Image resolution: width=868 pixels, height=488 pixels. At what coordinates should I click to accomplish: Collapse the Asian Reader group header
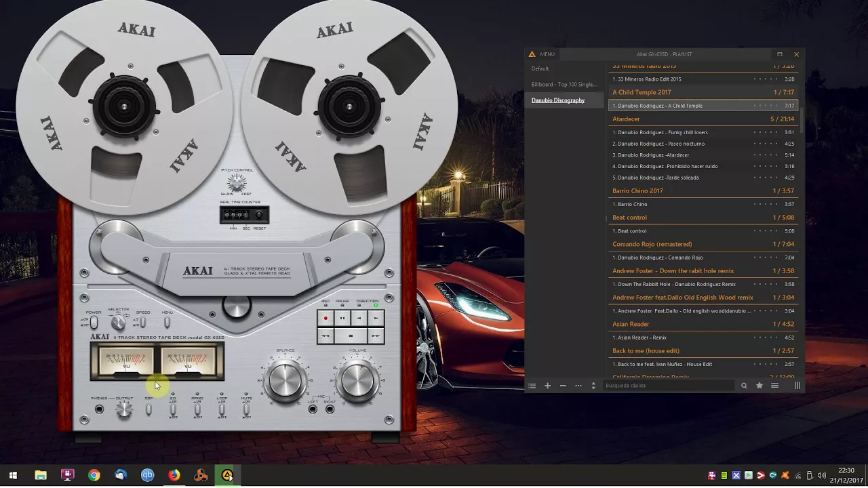coord(703,324)
